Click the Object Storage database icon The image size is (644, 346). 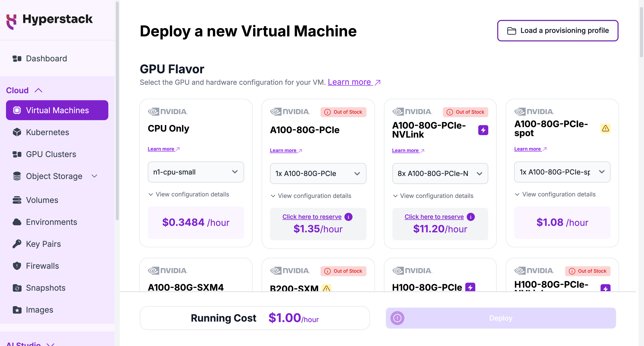tap(17, 176)
